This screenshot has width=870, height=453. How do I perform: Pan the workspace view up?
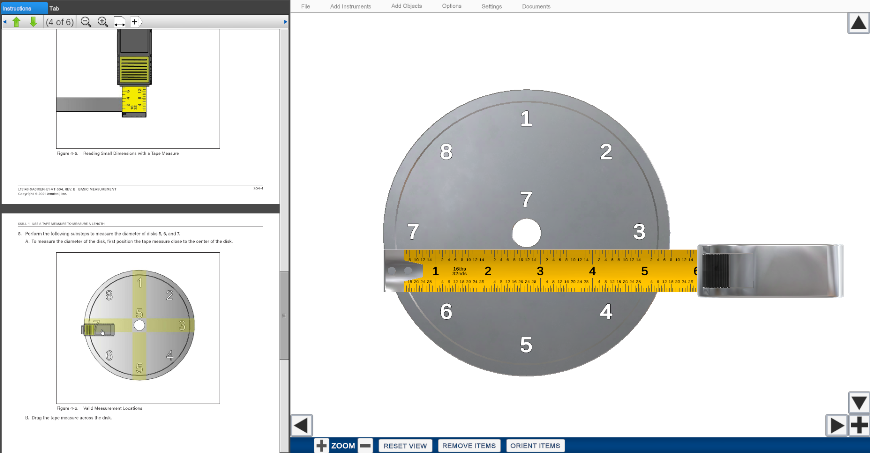click(x=858, y=23)
